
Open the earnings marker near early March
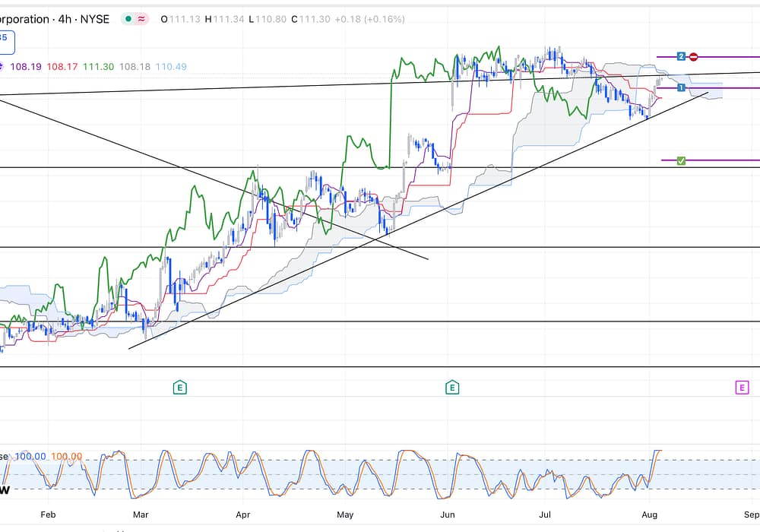(179, 388)
